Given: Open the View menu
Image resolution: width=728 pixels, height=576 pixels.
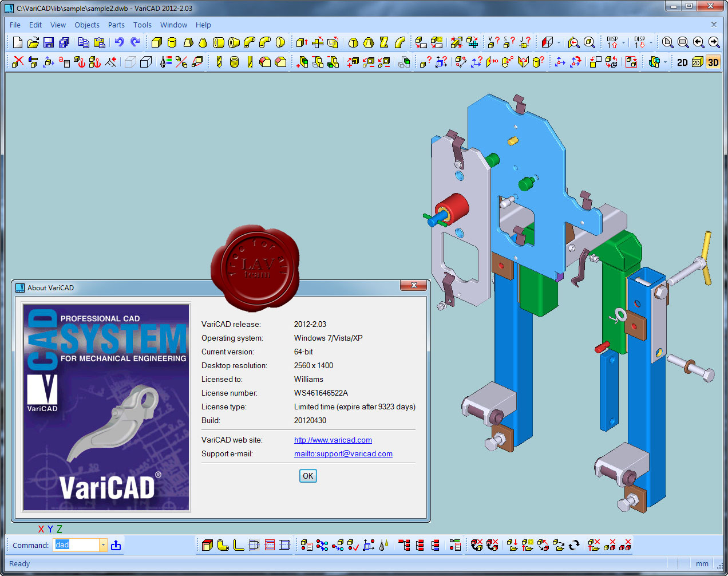Looking at the screenshot, I should [x=58, y=25].
